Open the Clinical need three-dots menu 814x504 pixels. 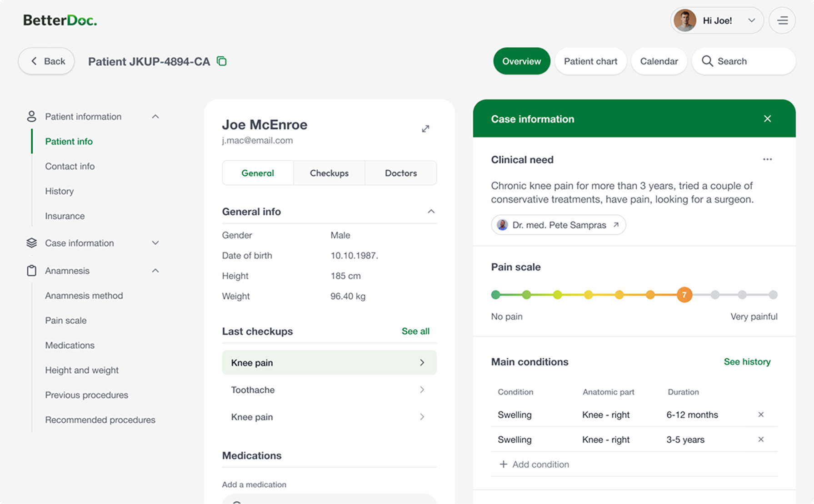(x=767, y=159)
